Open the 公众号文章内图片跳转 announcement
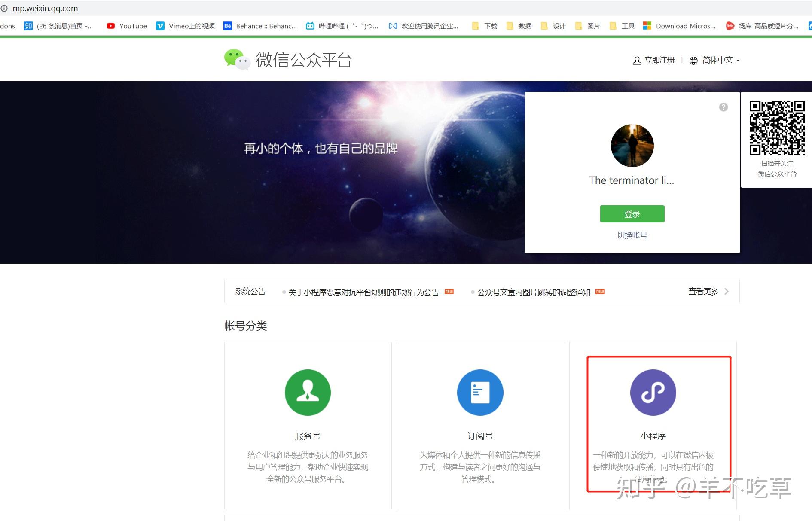 tap(534, 292)
